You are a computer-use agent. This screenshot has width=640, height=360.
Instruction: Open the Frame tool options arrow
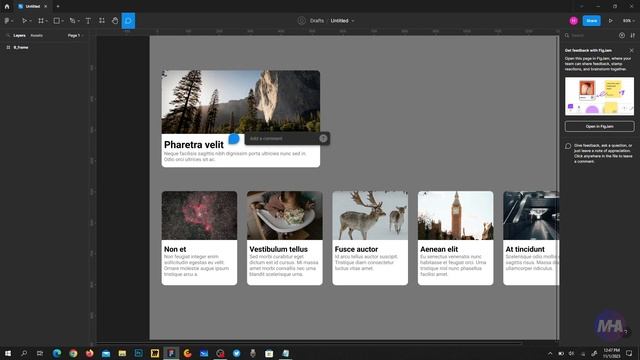[x=47, y=21]
